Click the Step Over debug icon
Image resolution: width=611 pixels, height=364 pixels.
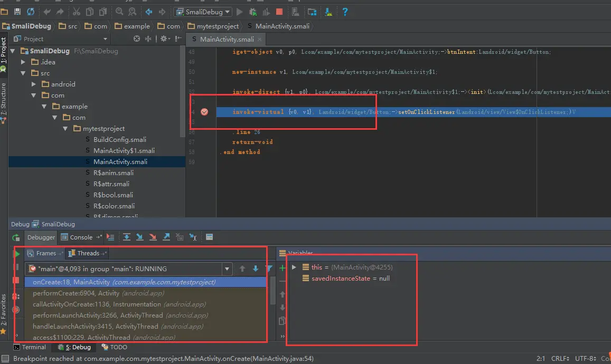click(x=127, y=237)
